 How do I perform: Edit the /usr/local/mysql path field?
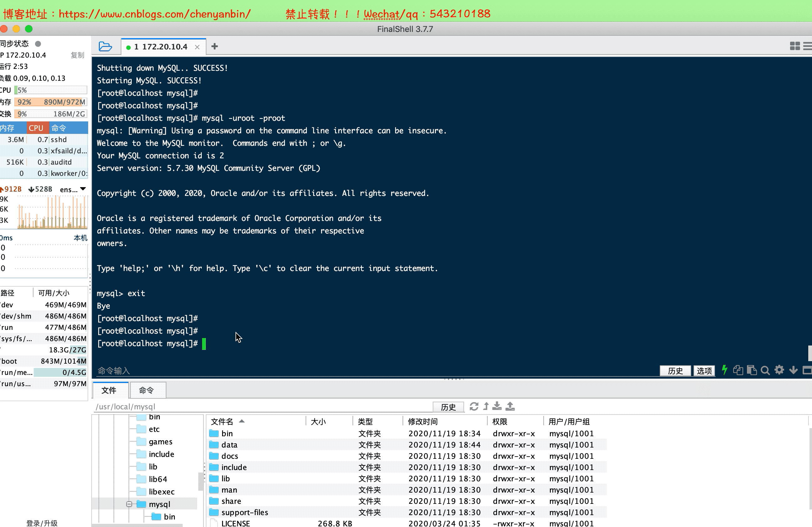(263, 407)
